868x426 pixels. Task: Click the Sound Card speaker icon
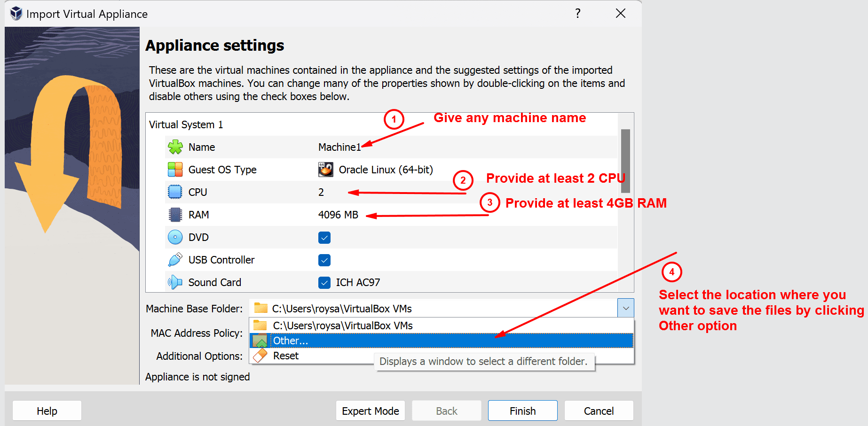click(x=175, y=282)
